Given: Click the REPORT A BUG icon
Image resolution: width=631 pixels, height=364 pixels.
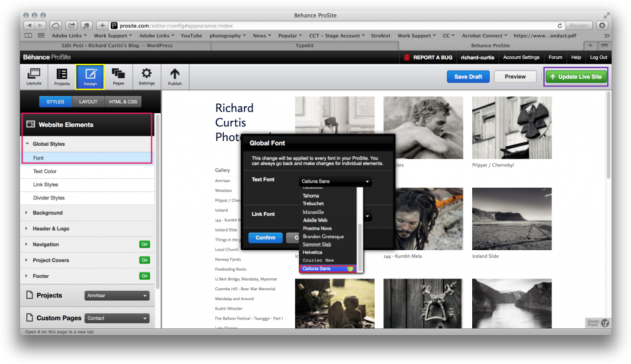Looking at the screenshot, I should click(x=406, y=58).
